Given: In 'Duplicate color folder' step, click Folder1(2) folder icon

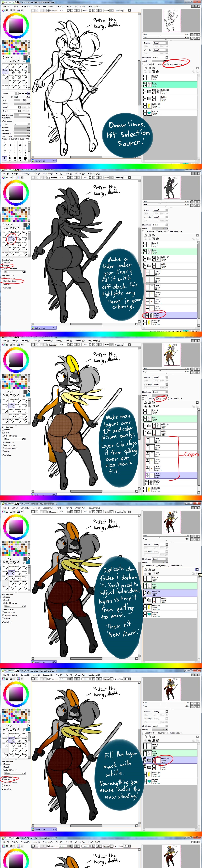Looking at the screenshot, I should pos(149,593).
